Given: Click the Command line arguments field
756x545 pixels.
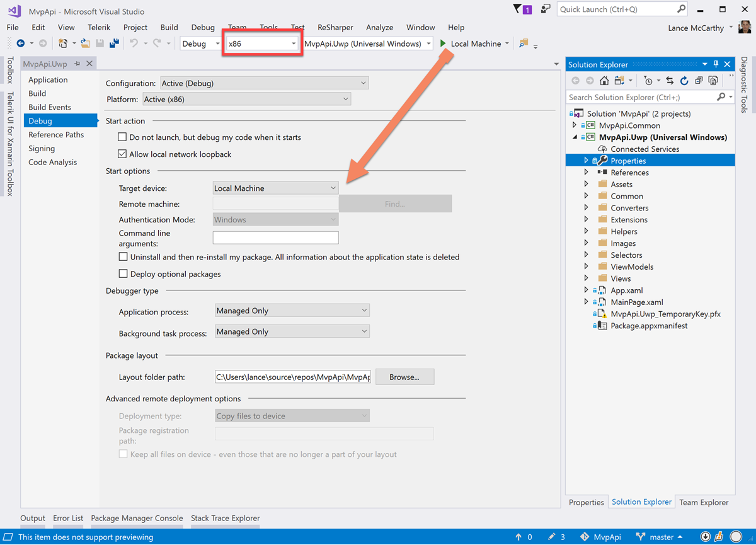Looking at the screenshot, I should 275,238.
